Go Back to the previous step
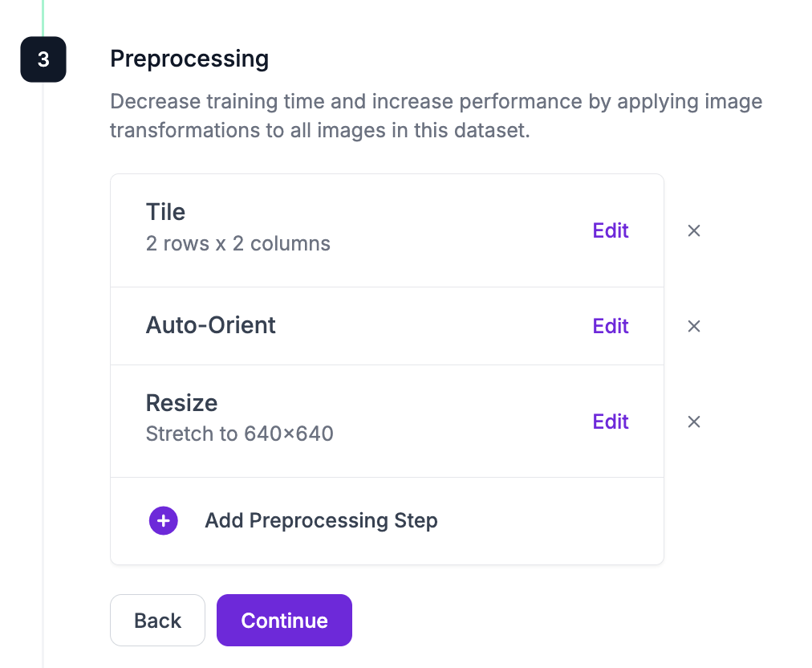This screenshot has width=812, height=668. 157,621
